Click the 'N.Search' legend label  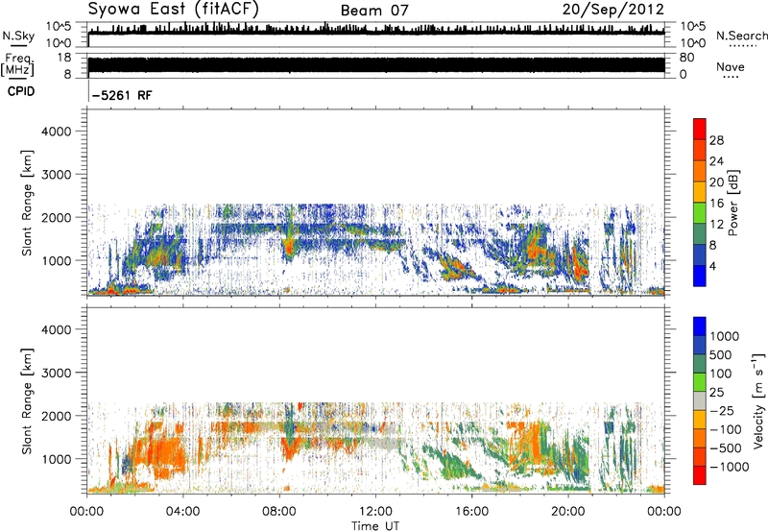coord(741,36)
